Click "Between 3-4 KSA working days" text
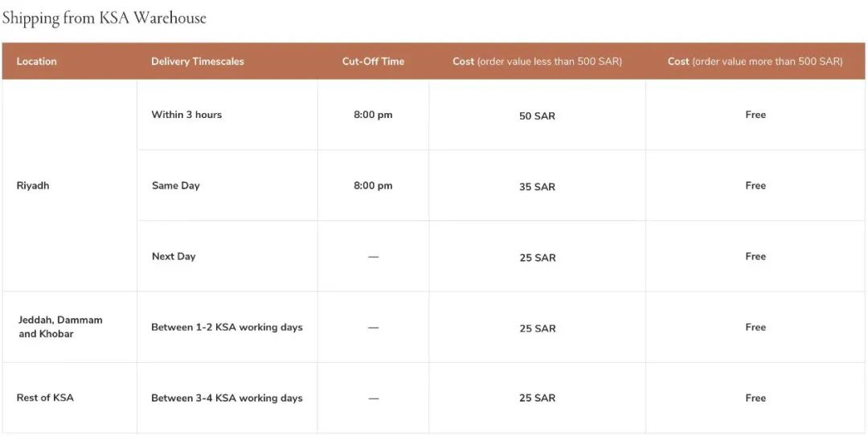 227,397
